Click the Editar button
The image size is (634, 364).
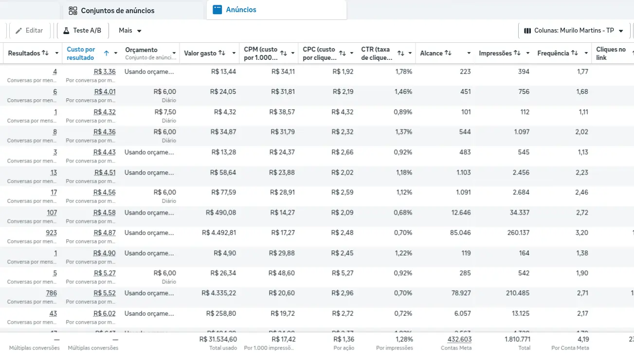click(x=29, y=31)
